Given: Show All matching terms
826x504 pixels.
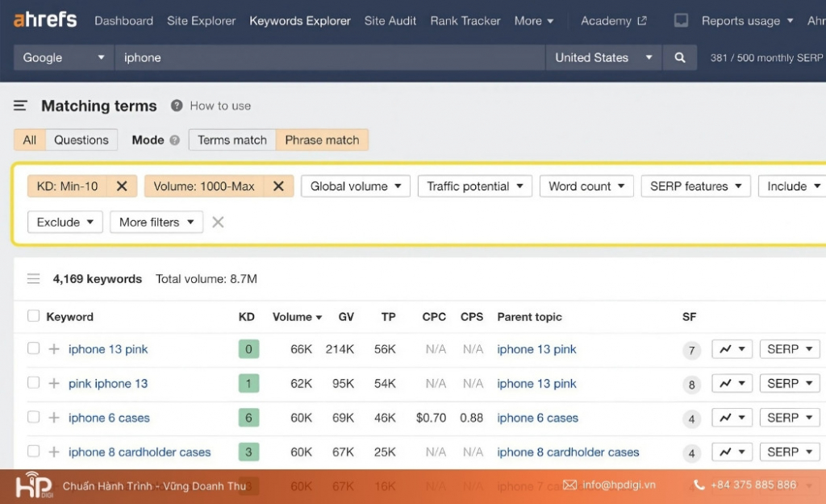Looking at the screenshot, I should tap(30, 140).
